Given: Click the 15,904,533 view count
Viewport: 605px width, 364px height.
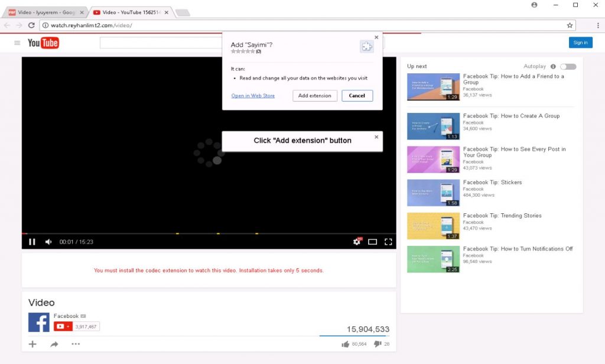Looking at the screenshot, I should [x=368, y=329].
